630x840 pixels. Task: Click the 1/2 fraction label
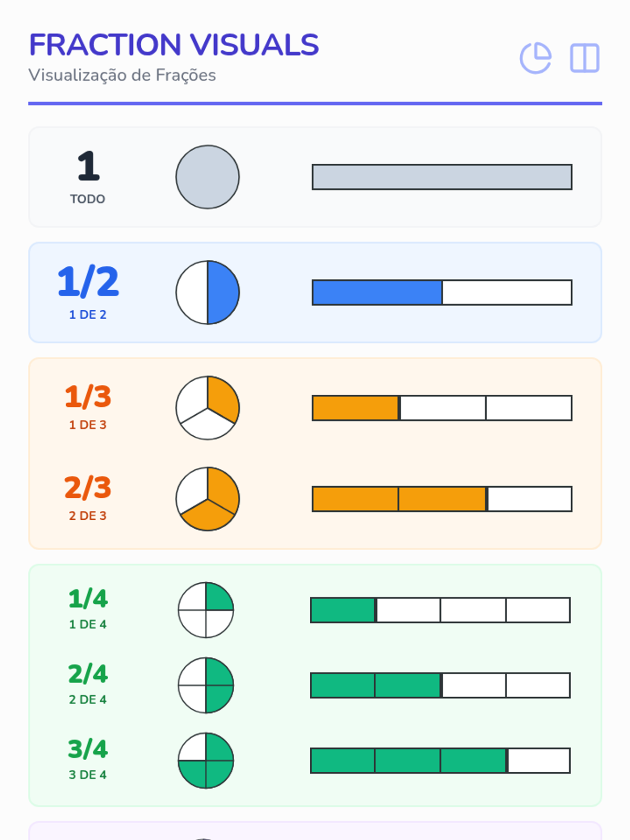coord(88,282)
